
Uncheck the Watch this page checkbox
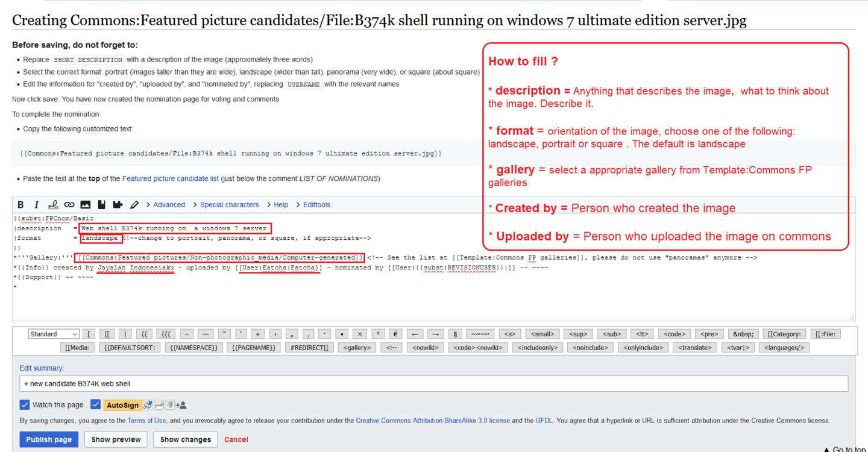click(x=25, y=405)
